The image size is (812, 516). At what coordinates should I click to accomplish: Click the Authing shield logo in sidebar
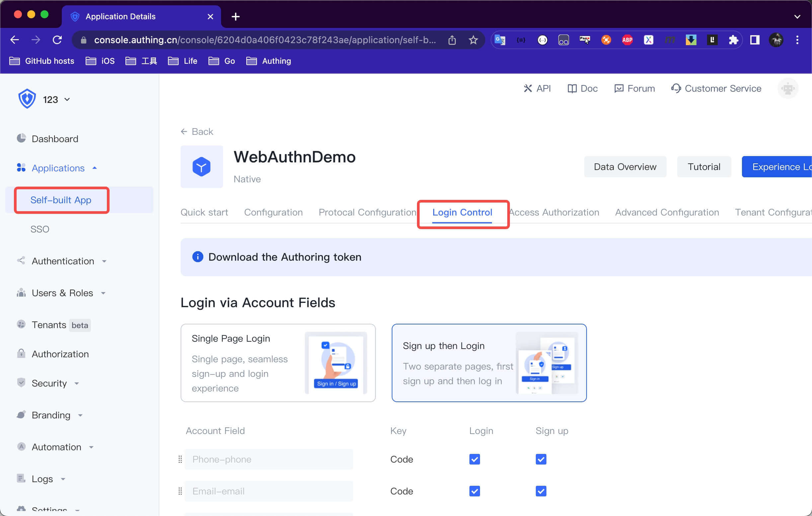pos(27,99)
